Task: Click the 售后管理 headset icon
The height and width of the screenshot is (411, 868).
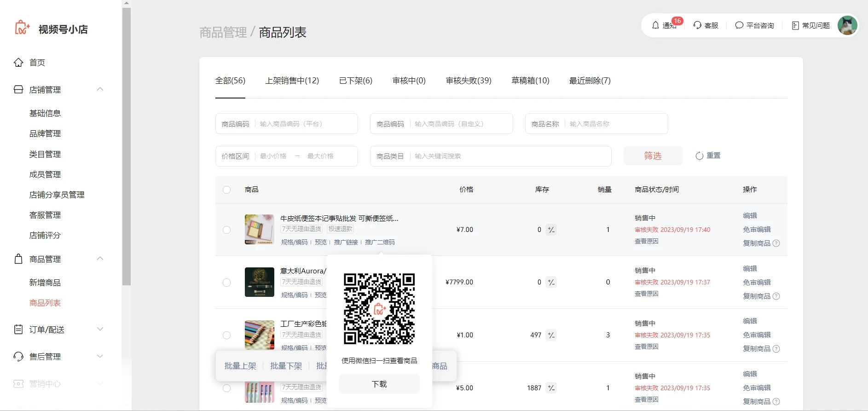Action: [18, 356]
